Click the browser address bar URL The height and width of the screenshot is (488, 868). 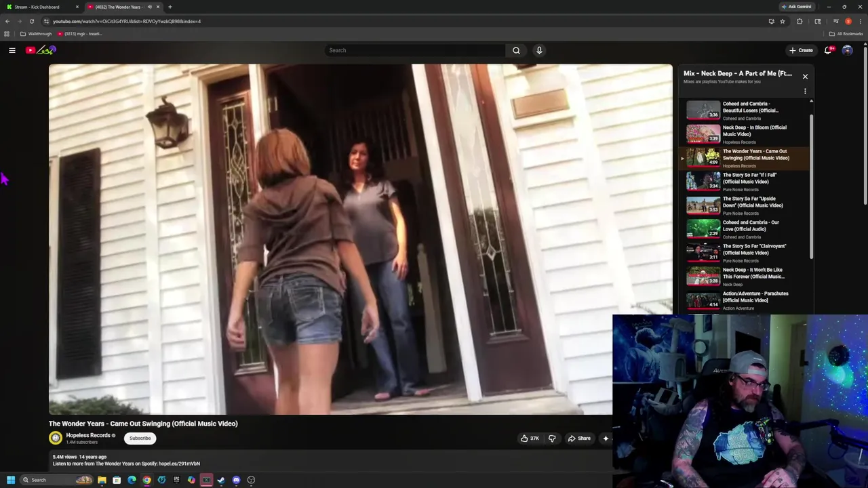(x=127, y=21)
